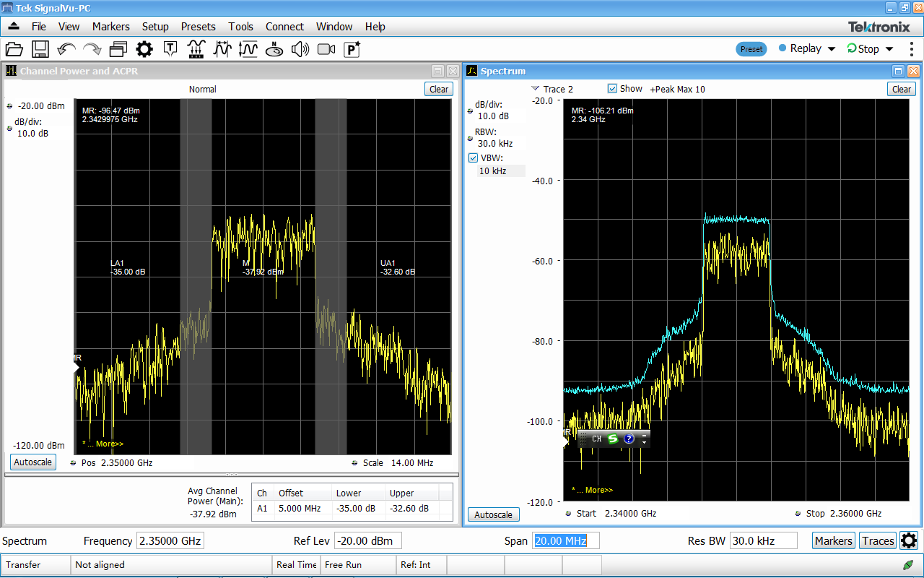Click the speaker audio icon
The width and height of the screenshot is (924, 578).
[x=300, y=49]
